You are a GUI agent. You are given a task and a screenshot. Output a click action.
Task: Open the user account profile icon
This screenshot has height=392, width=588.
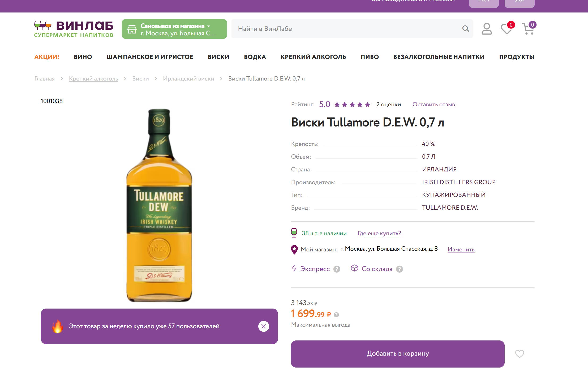pos(487,29)
